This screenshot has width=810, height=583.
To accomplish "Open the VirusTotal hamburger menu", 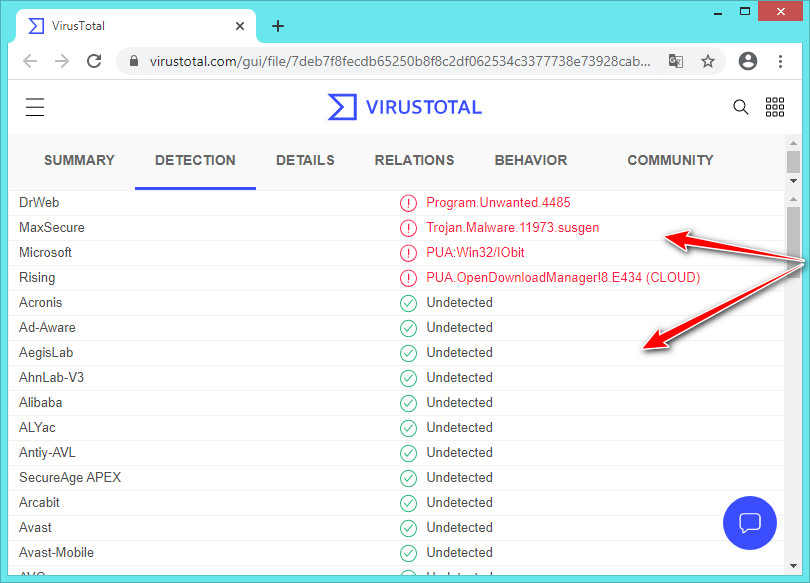I will pos(35,107).
